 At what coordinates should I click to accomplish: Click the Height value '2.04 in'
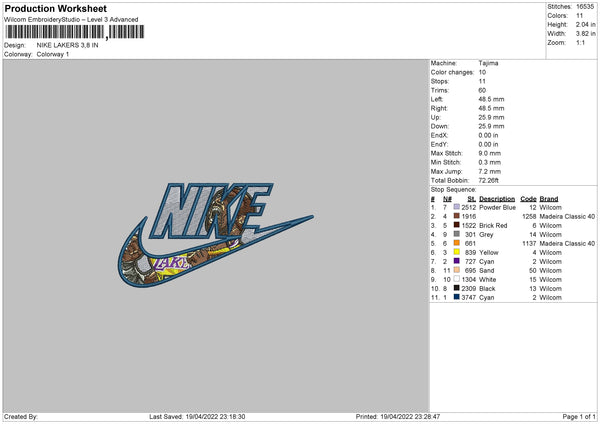[x=585, y=24]
